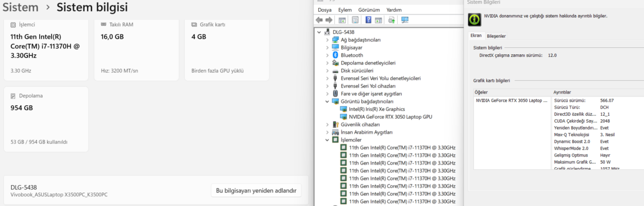The image size is (644, 206).
Task: Toggle the console tree toolbar icon
Action: coord(342,20)
